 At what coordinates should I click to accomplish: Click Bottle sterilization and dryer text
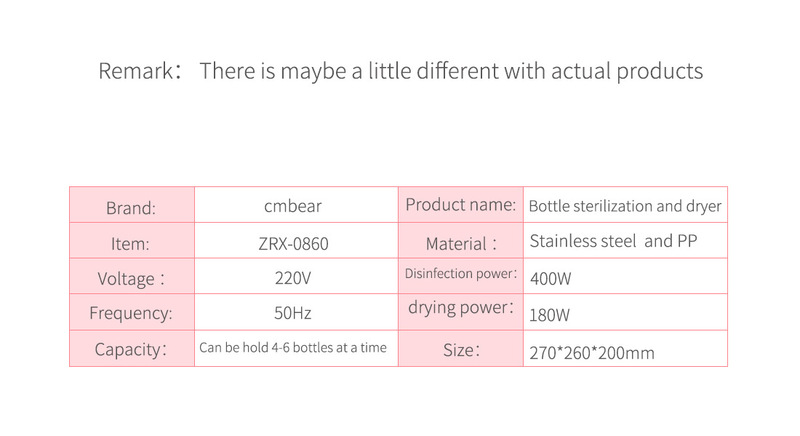[625, 207]
